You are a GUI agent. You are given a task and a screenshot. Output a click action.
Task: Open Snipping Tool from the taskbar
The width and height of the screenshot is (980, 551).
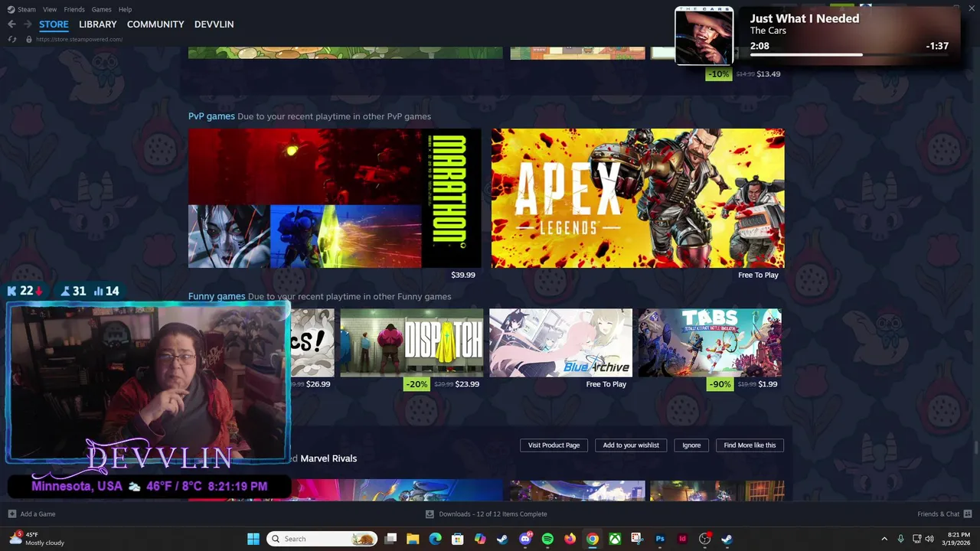637,539
